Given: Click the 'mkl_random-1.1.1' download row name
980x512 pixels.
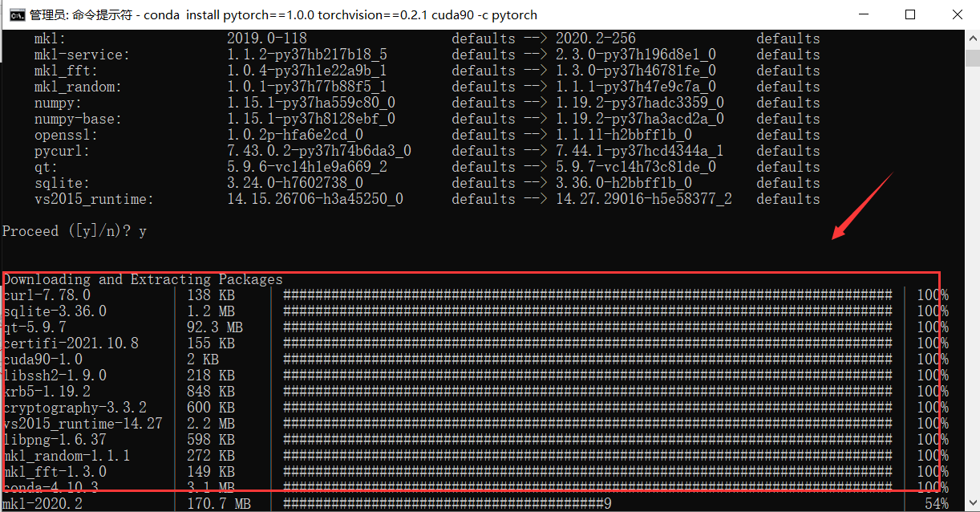Looking at the screenshot, I should click(x=67, y=456).
